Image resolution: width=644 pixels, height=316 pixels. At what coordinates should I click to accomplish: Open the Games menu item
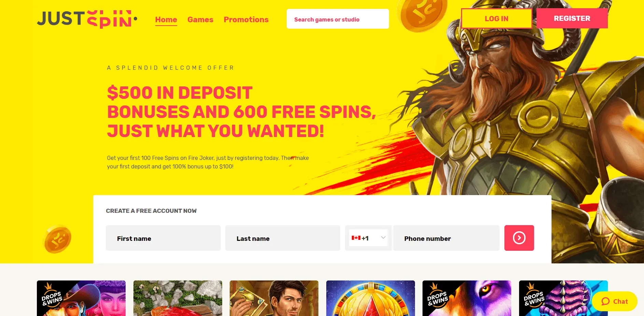point(200,20)
